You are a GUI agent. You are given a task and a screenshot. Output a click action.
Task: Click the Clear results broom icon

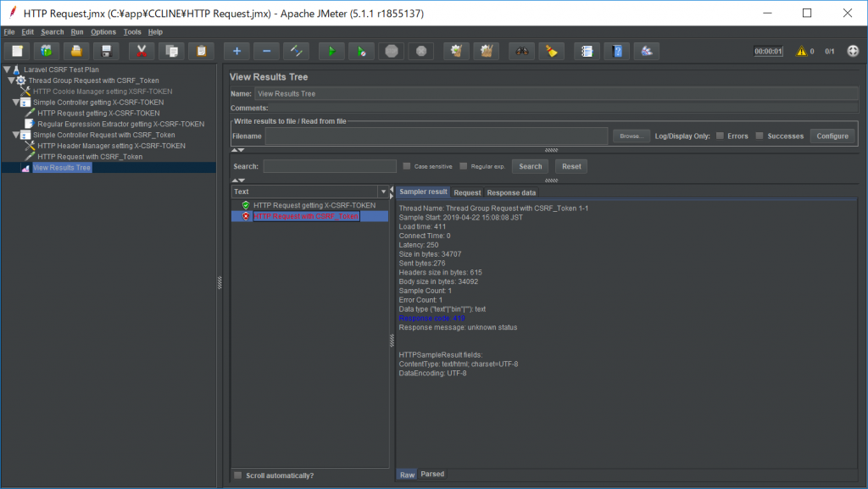[x=457, y=52]
